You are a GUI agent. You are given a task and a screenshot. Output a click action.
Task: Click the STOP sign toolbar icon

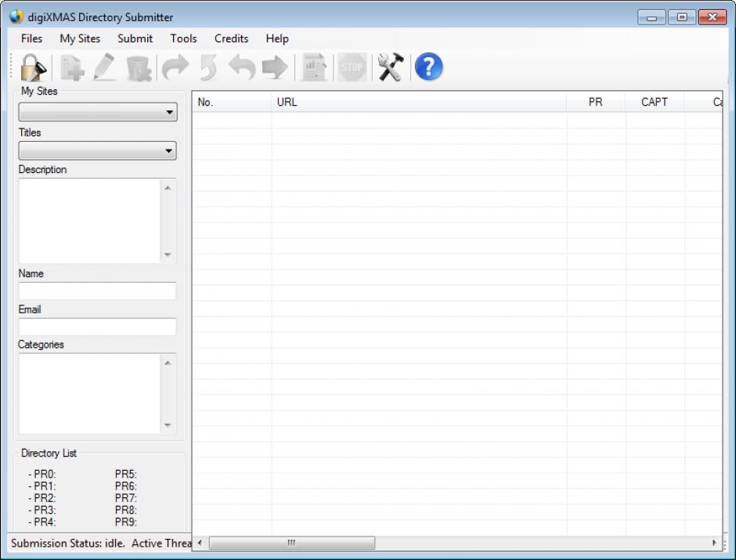tap(352, 67)
